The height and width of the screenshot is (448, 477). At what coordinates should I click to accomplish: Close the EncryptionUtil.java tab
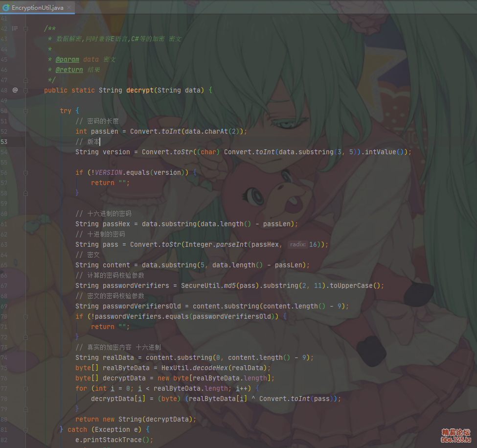pyautogui.click(x=69, y=8)
